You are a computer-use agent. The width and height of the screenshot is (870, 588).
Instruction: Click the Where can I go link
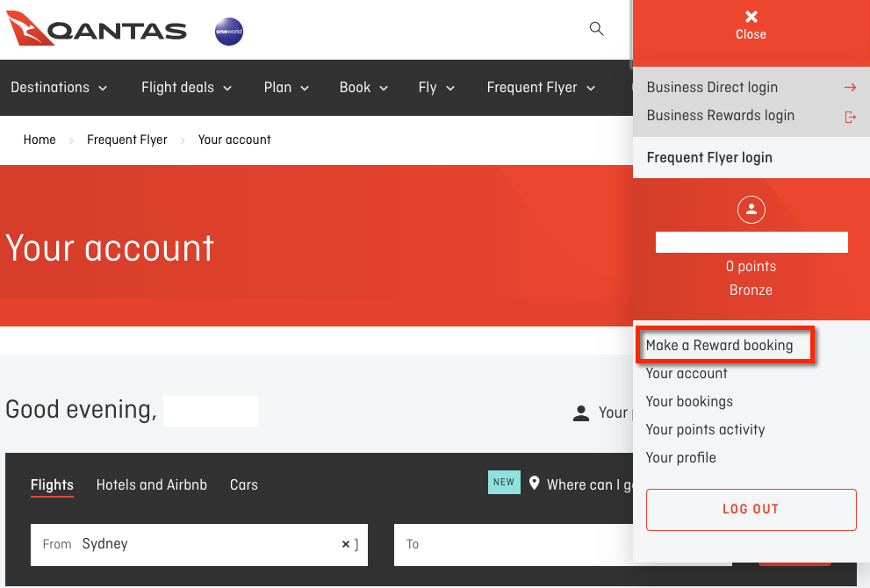[x=589, y=484]
